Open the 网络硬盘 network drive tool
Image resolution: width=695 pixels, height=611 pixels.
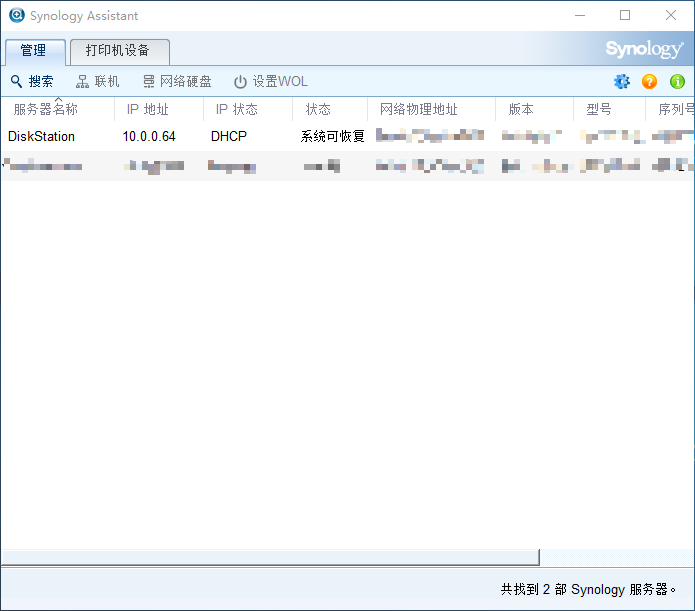[177, 82]
